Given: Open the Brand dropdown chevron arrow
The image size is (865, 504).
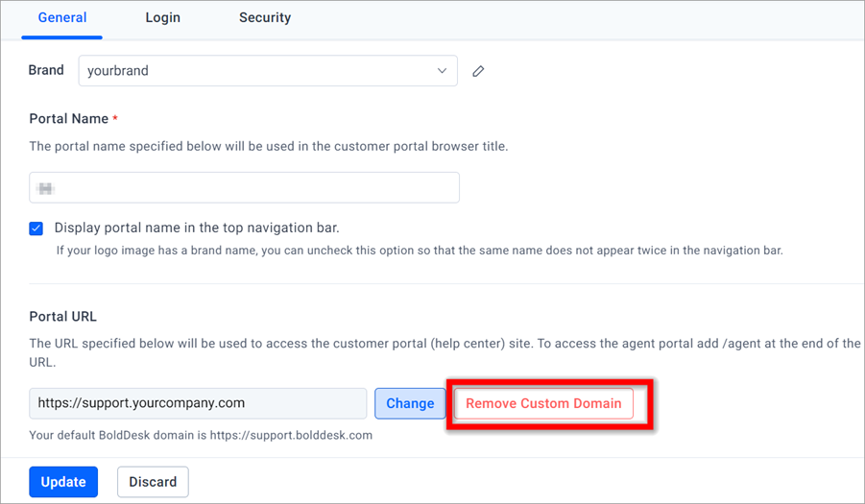Looking at the screenshot, I should coord(442,71).
